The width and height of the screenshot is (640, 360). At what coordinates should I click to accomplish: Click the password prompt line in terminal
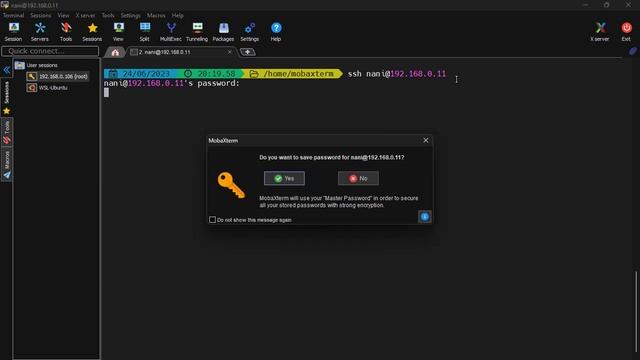(171, 83)
